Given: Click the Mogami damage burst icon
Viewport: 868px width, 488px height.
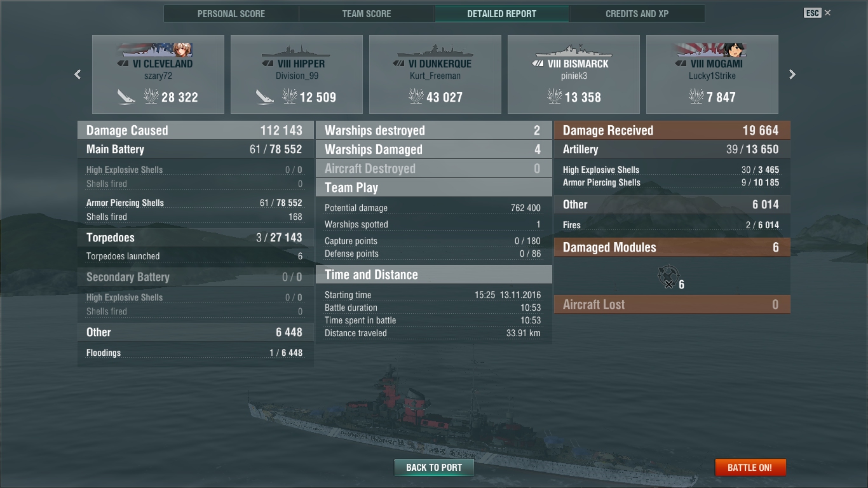Looking at the screenshot, I should [696, 97].
